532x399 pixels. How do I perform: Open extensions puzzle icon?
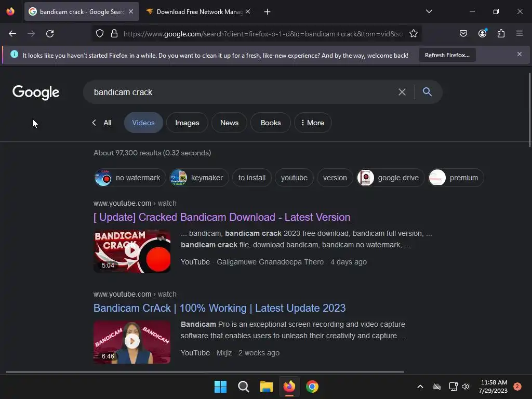(501, 33)
